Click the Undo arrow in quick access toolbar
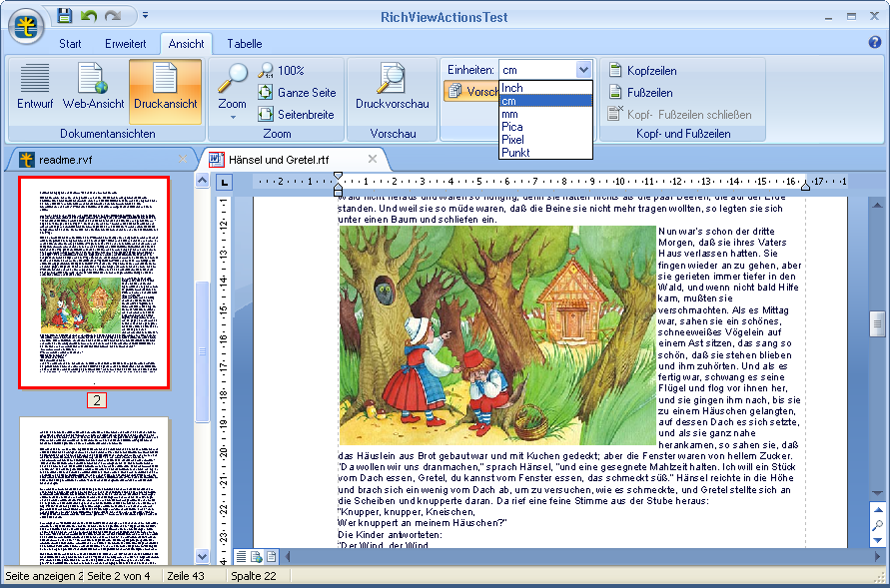890x588 pixels. click(x=89, y=15)
